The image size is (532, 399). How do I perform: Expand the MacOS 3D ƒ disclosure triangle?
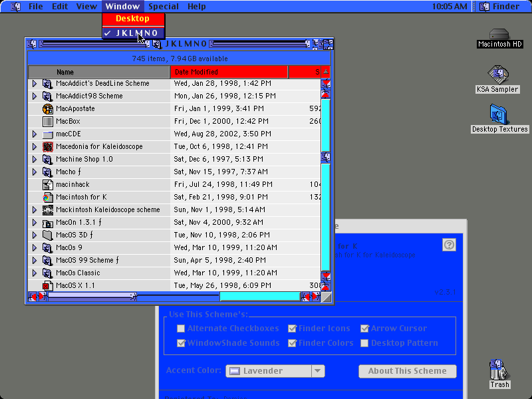(x=35, y=235)
